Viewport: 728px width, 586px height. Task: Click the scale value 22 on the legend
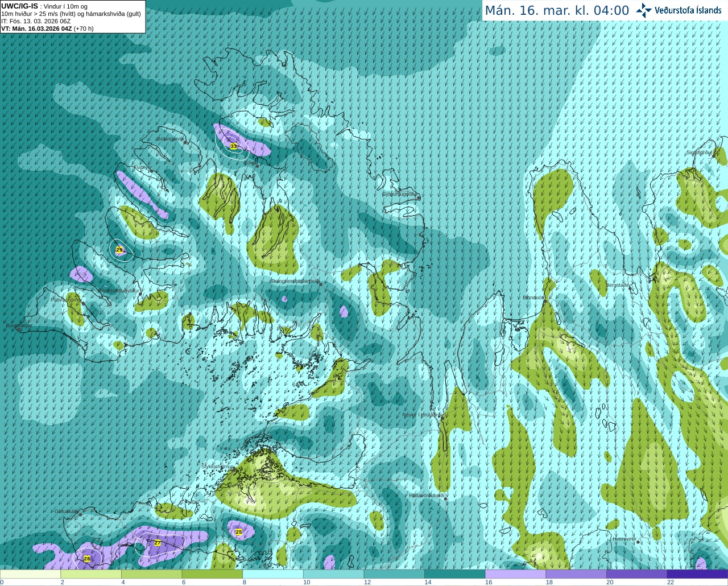(671, 582)
